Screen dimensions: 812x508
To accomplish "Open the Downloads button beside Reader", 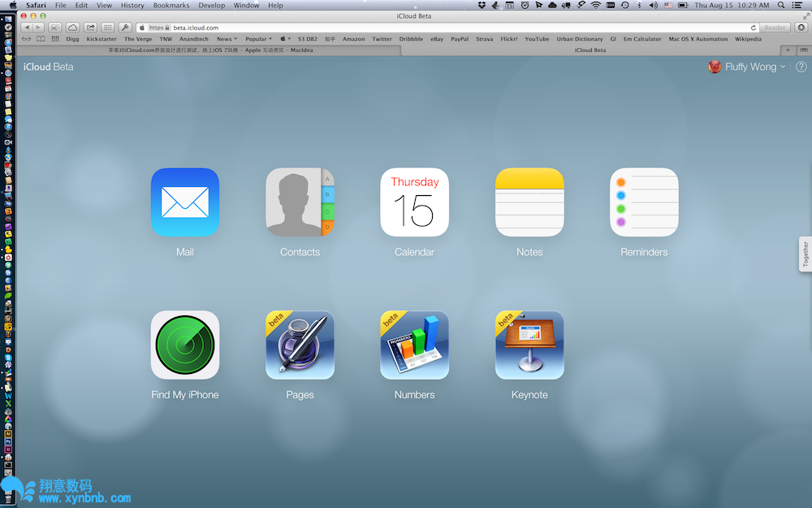I will point(801,28).
